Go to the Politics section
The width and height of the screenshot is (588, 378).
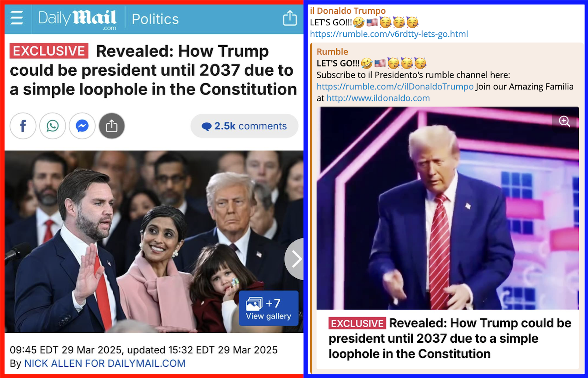click(155, 19)
